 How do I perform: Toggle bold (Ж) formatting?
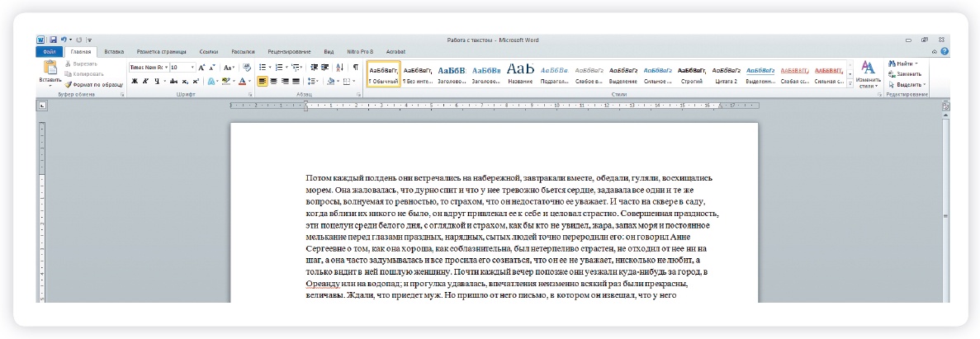[135, 82]
